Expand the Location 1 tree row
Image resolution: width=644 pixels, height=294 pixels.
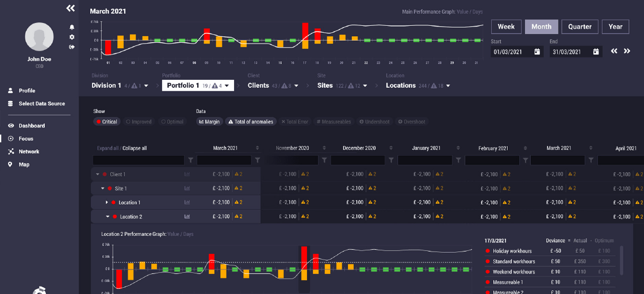click(x=106, y=203)
